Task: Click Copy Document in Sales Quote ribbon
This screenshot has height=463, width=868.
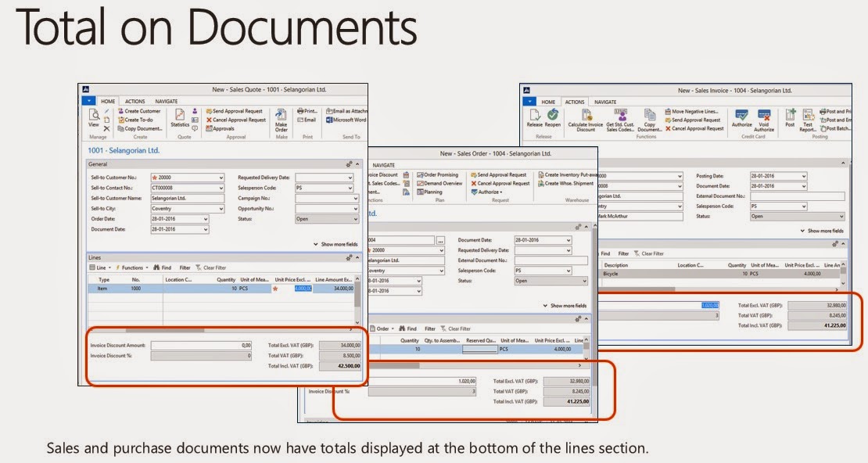Action: [140, 128]
